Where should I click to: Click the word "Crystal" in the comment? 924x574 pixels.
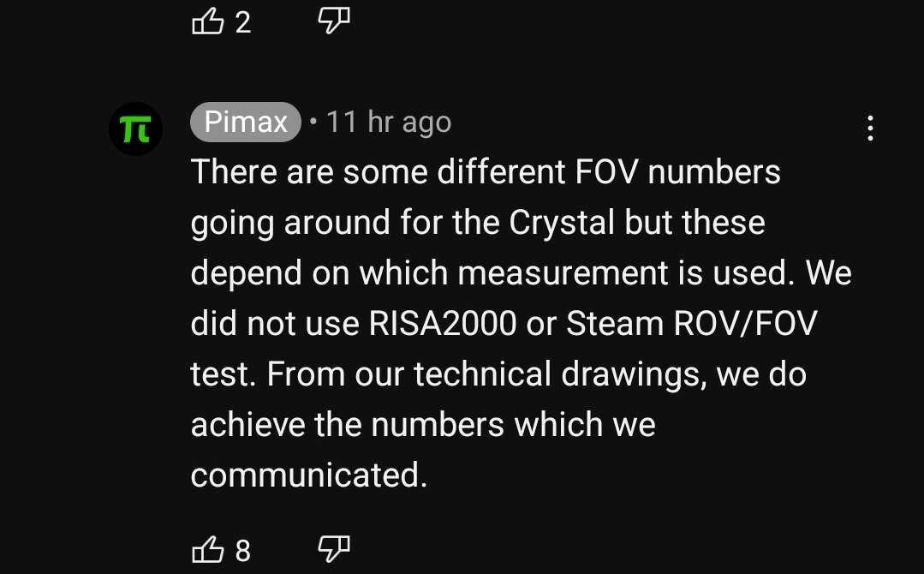click(562, 223)
